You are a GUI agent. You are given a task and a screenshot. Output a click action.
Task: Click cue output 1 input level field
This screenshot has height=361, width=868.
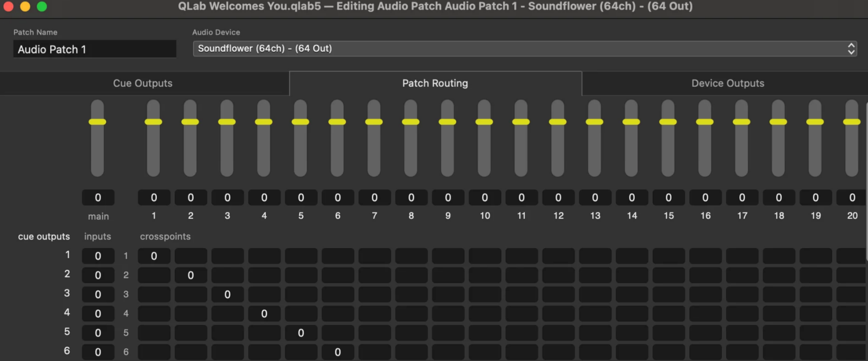[x=98, y=256]
